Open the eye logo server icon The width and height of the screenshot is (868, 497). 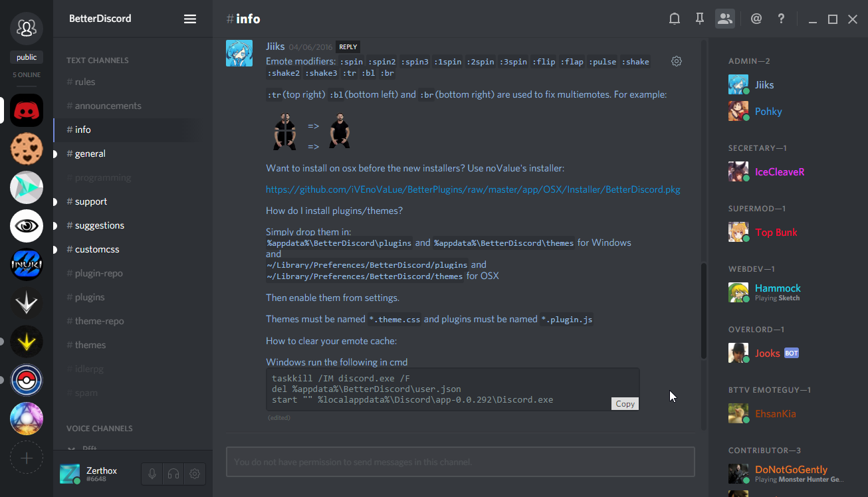click(27, 226)
